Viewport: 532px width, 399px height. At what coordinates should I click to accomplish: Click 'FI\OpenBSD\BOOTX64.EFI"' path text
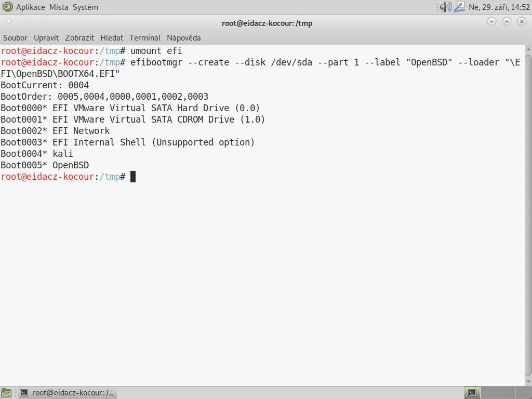tap(60, 74)
